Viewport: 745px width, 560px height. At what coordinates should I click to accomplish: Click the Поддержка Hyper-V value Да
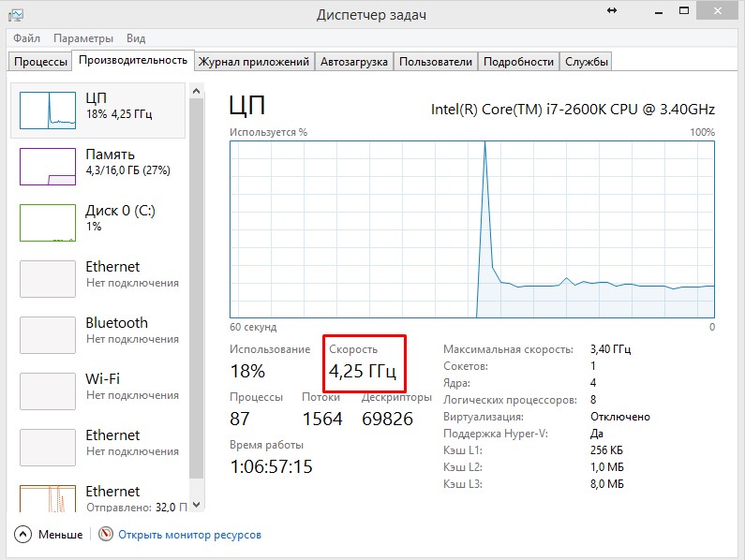coord(597,434)
